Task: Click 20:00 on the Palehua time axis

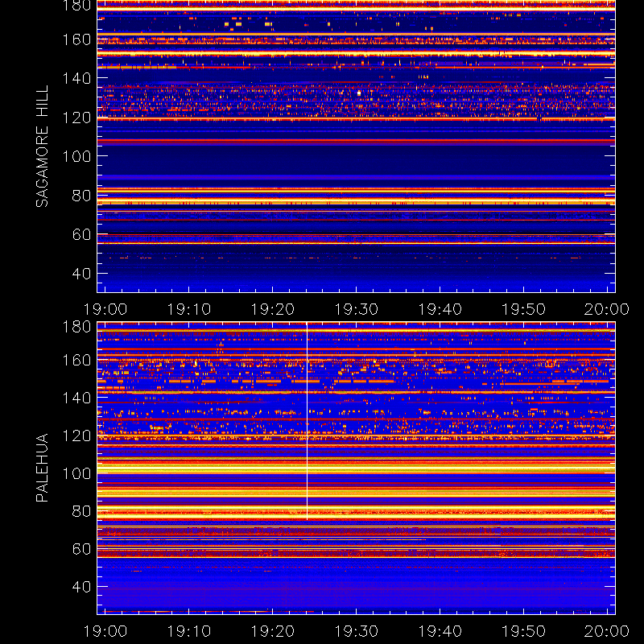Action: click(x=607, y=631)
